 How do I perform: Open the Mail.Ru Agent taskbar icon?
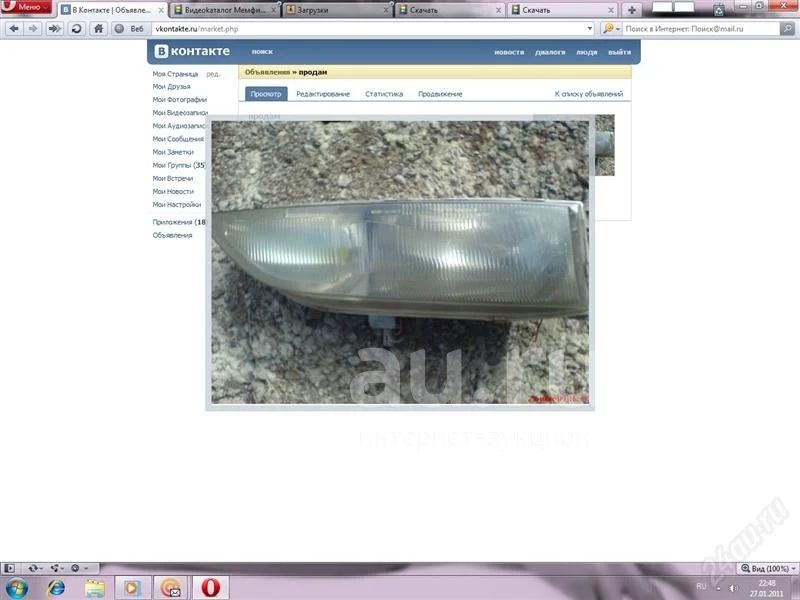(171, 588)
